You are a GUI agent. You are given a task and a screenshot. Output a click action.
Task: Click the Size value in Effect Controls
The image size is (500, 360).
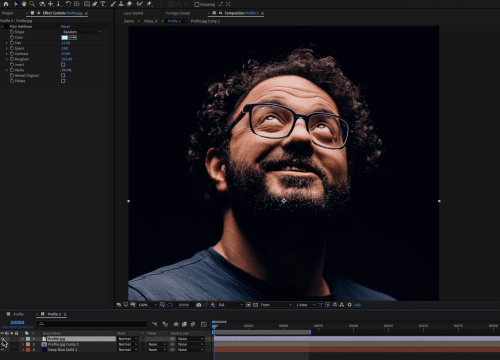pyautogui.click(x=66, y=43)
